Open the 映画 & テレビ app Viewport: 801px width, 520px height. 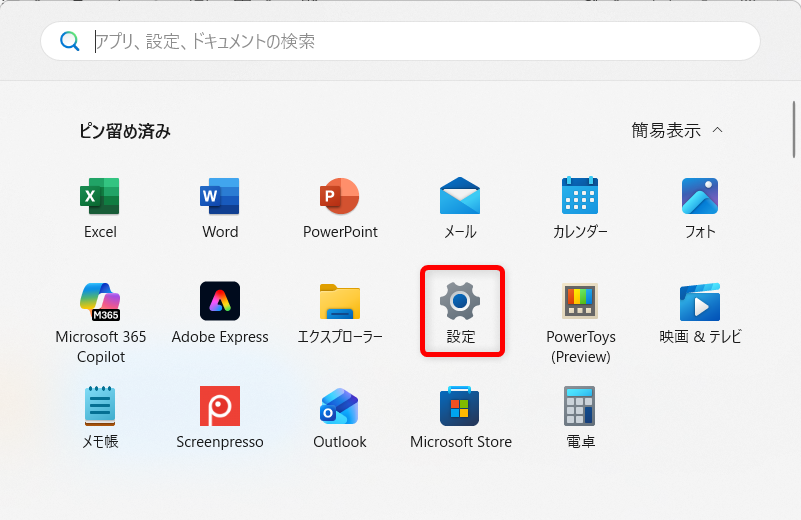point(700,301)
